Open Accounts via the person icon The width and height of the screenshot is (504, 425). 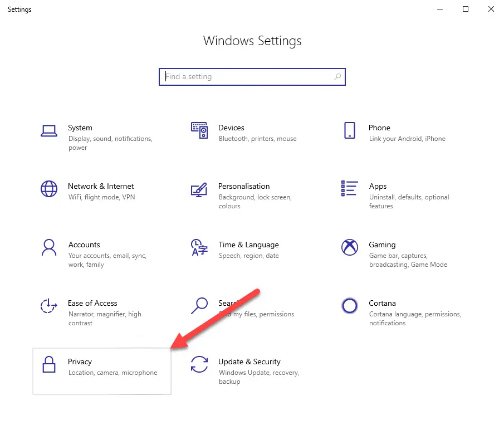49,248
